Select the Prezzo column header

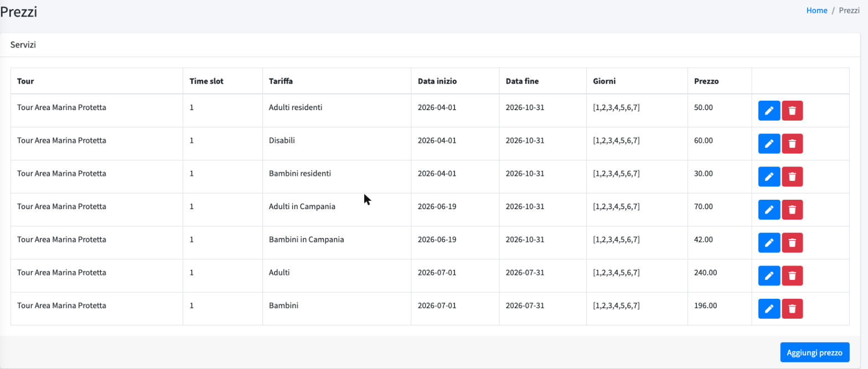[x=706, y=81]
